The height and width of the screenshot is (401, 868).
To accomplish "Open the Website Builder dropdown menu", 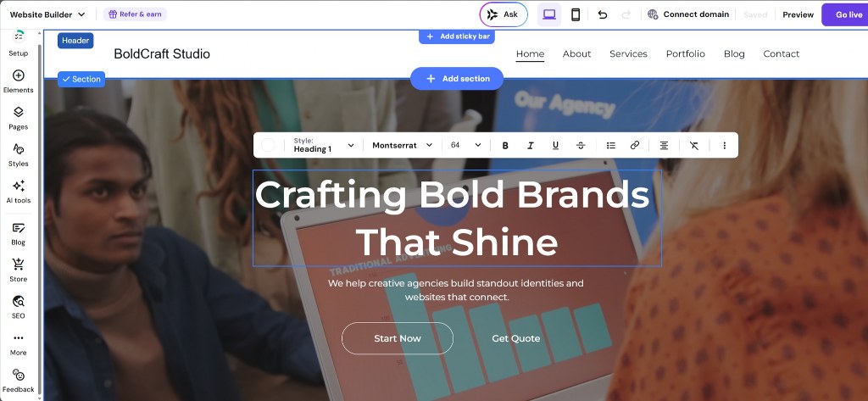I will click(47, 14).
